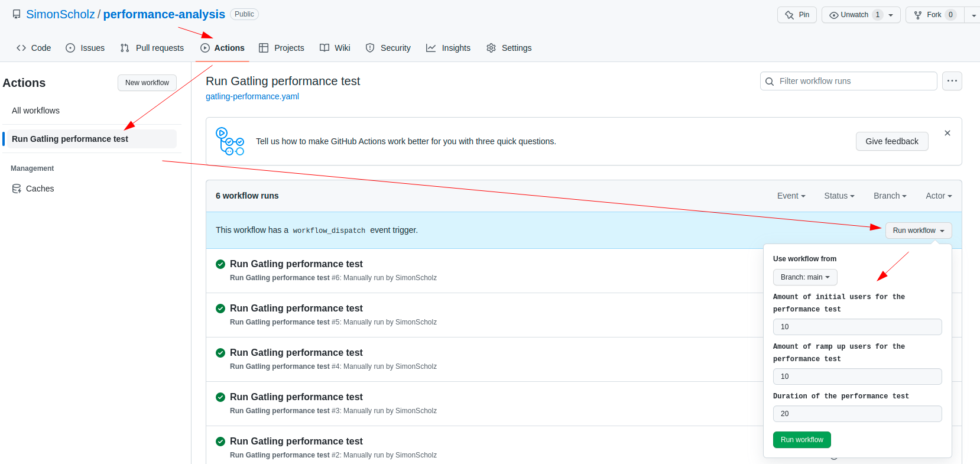Expand the Branch filter dropdown
Screen dimensions: 980x464
pyautogui.click(x=890, y=196)
